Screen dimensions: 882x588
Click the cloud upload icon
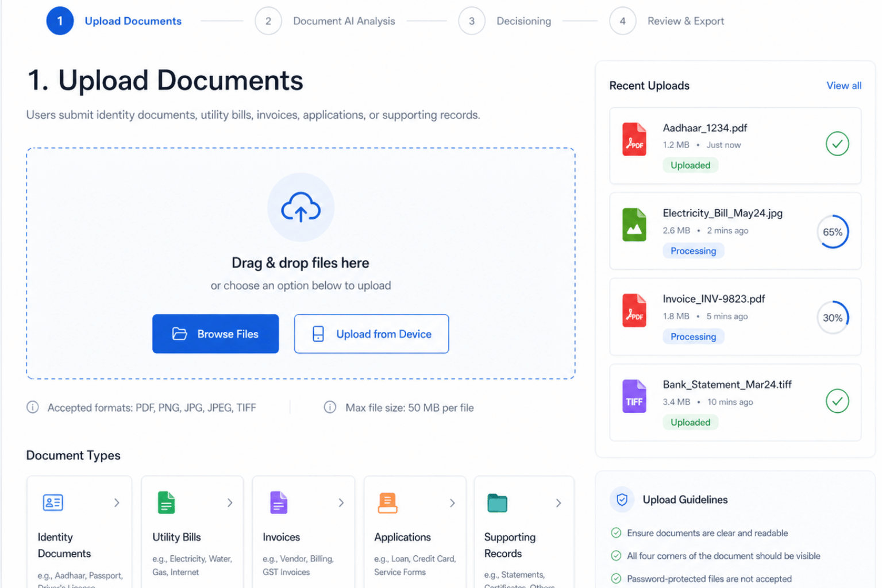pos(301,207)
